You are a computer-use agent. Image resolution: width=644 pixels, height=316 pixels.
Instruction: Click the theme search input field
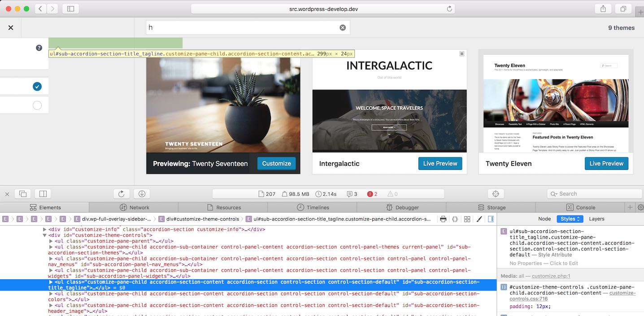click(248, 27)
